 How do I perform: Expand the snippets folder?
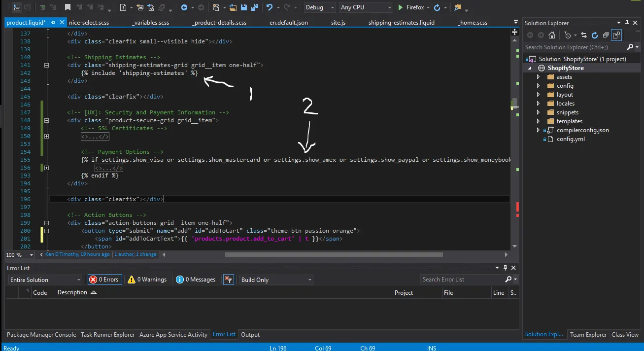tap(538, 112)
